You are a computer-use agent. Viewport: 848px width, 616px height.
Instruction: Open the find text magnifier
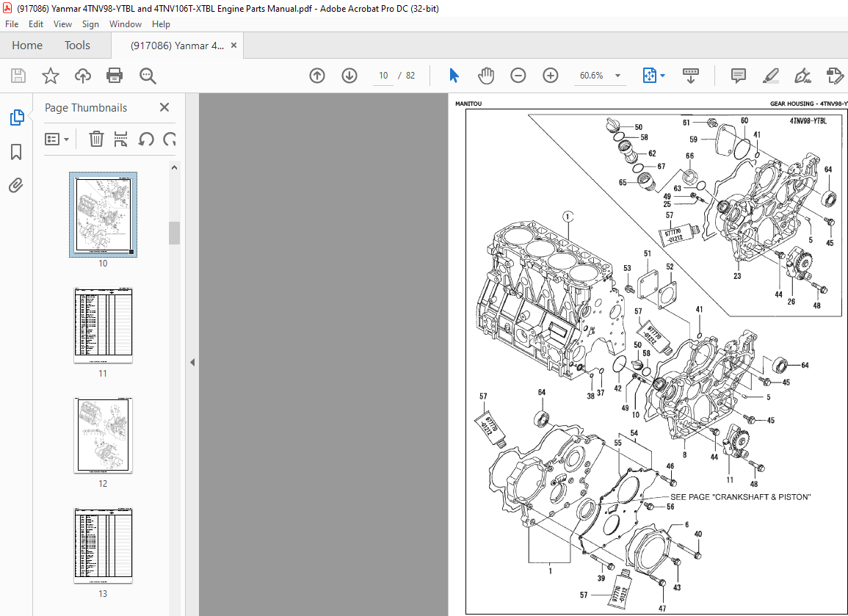(x=148, y=76)
